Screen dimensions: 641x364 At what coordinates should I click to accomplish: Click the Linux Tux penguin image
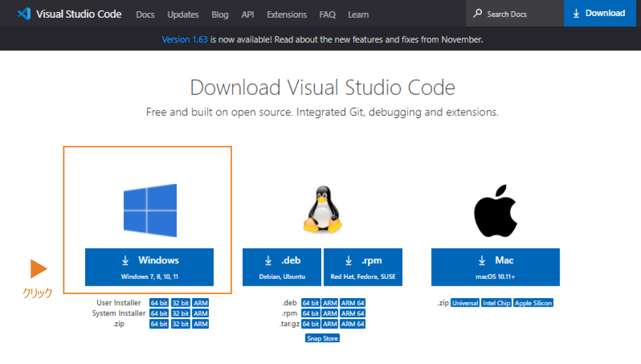point(322,210)
